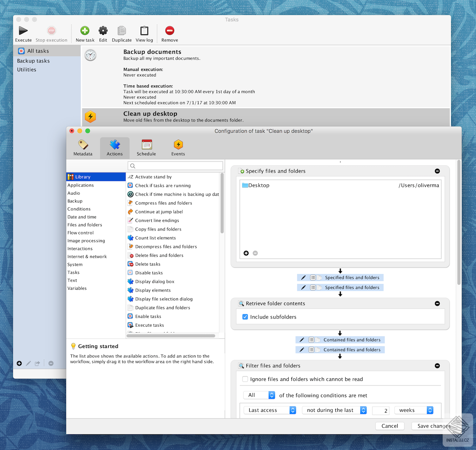
Task: Open the All conditions dropdown
Action: [x=259, y=395]
